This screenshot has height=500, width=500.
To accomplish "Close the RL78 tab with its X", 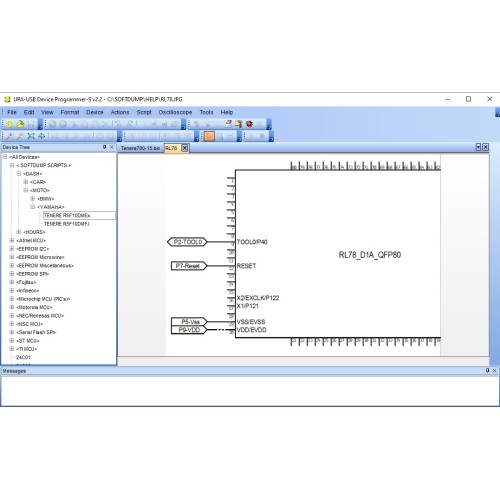I will pos(185,148).
